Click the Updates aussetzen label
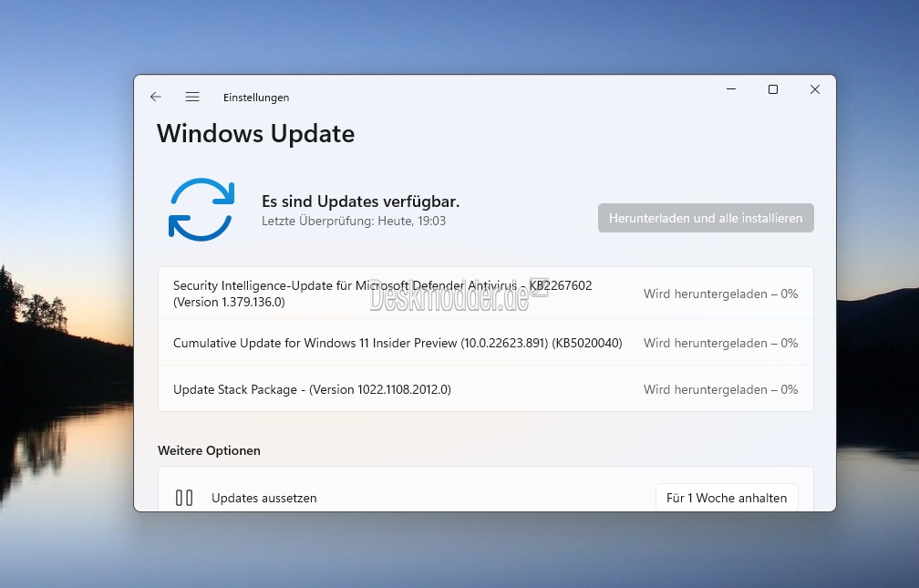Image resolution: width=919 pixels, height=588 pixels. (263, 498)
